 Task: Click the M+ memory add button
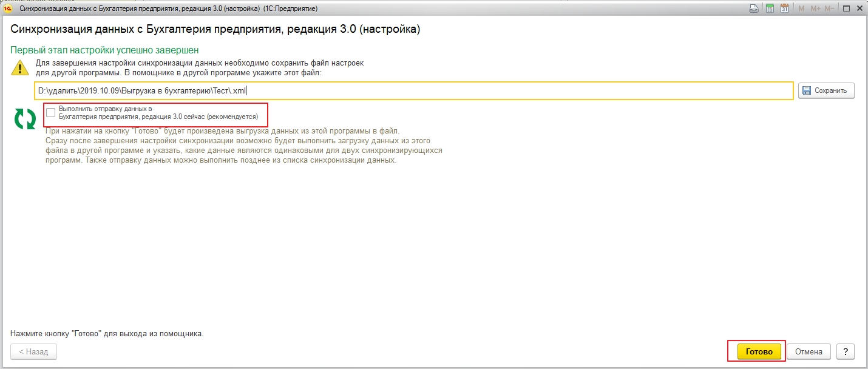click(815, 8)
